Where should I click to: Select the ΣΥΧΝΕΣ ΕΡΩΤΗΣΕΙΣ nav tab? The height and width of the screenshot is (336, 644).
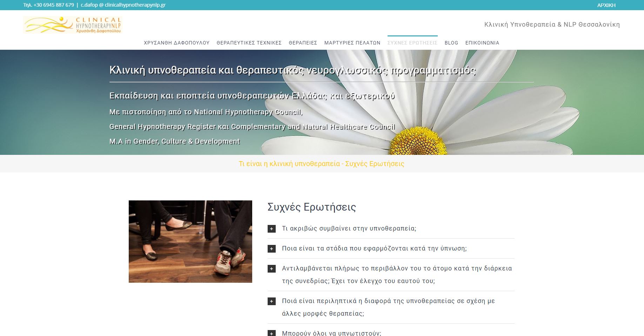click(412, 43)
